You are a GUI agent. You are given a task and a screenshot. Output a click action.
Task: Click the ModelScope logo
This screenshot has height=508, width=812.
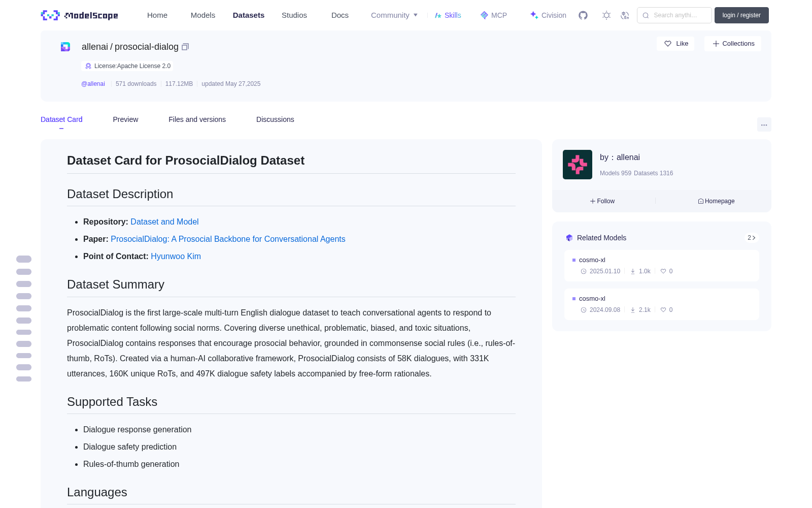click(80, 15)
